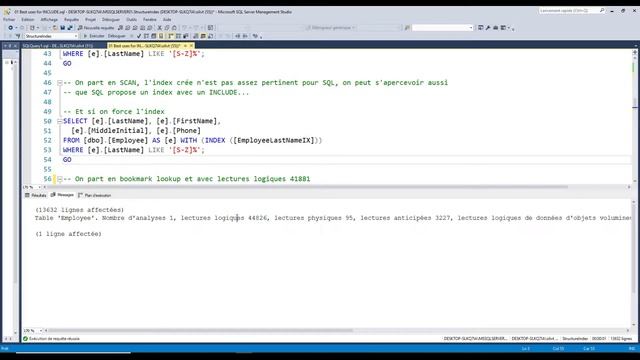Click the Parse query checkmark icon

pyautogui.click(x=139, y=36)
